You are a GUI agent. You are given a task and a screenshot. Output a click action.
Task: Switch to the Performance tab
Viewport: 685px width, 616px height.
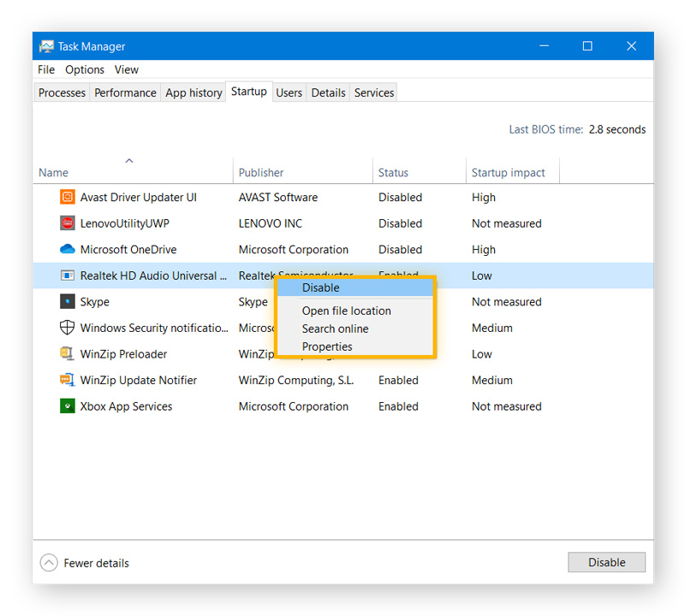[x=125, y=93]
